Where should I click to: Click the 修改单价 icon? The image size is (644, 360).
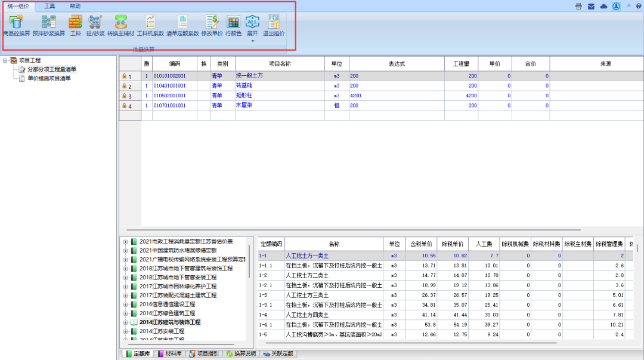click(212, 23)
